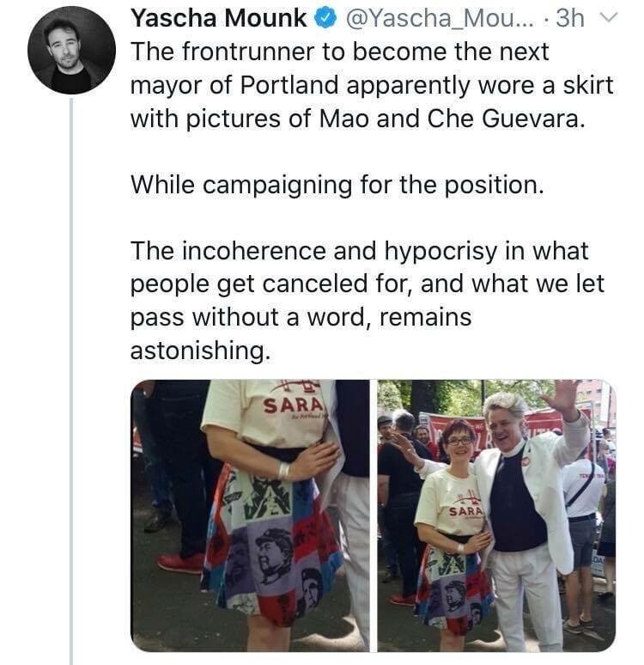Open Yascha Mounk's profile picture
Screen dimensions: 644x665
71,51
